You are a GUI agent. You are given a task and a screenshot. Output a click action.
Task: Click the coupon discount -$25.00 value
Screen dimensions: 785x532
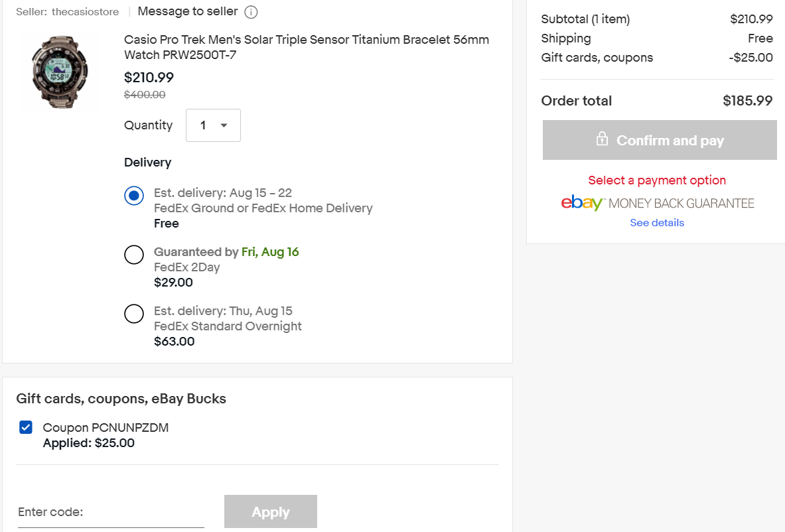point(751,58)
